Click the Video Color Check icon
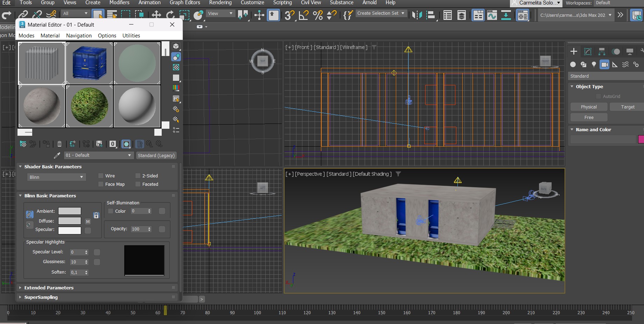 [176, 88]
